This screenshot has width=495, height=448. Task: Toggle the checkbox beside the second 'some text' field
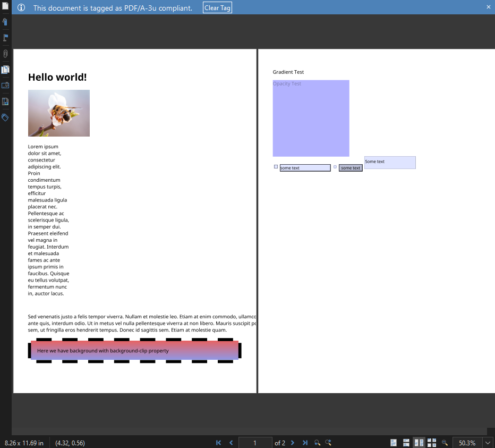click(335, 167)
